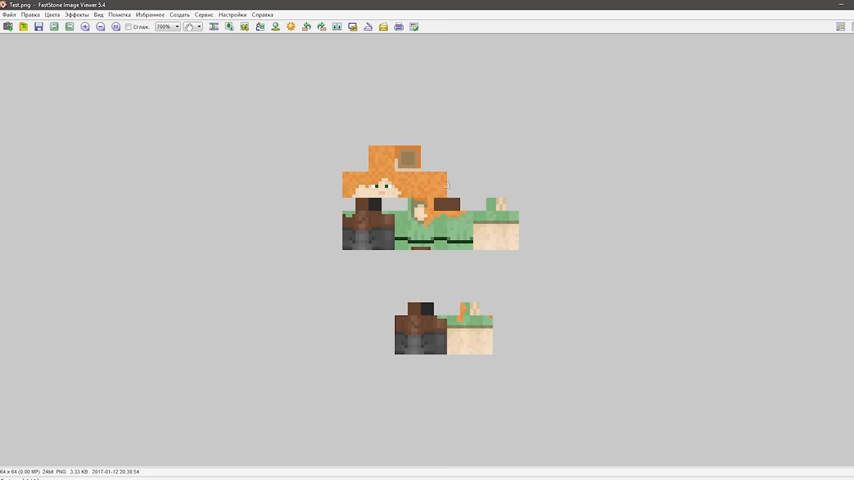Click the rotate left toolbar icon

coord(306,27)
